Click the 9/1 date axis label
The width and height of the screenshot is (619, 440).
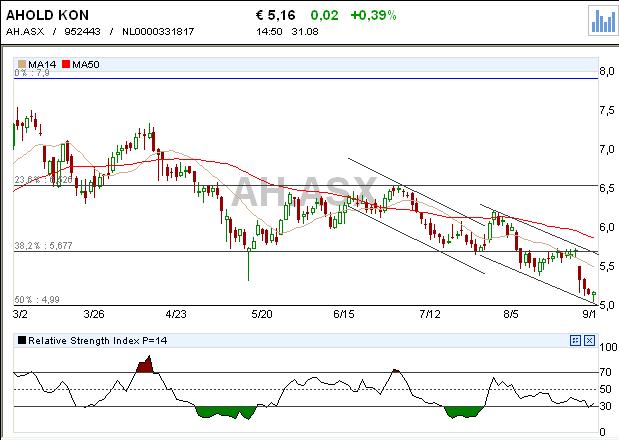click(x=590, y=314)
